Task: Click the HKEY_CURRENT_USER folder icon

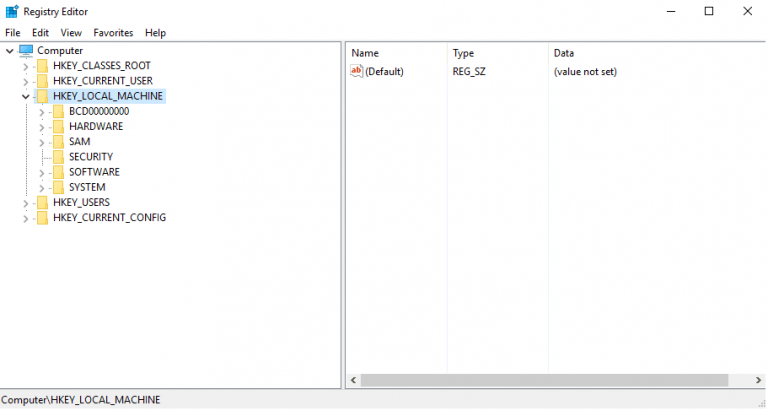Action: tap(43, 81)
